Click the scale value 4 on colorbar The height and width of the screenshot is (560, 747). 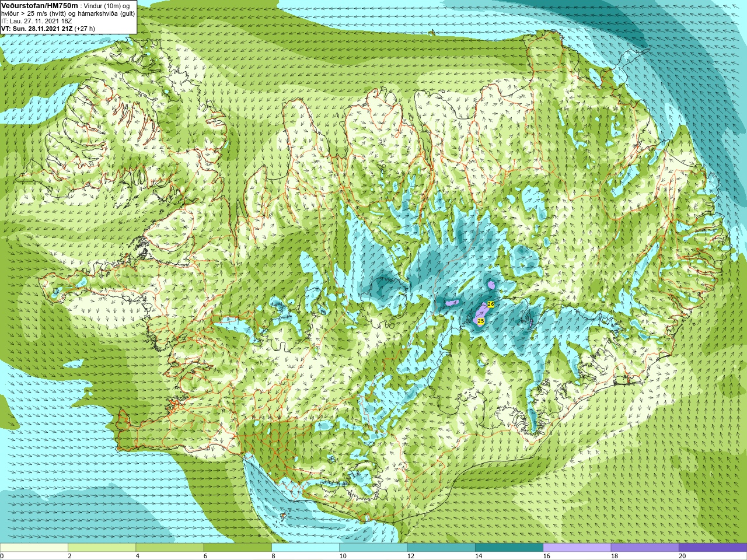click(x=137, y=556)
